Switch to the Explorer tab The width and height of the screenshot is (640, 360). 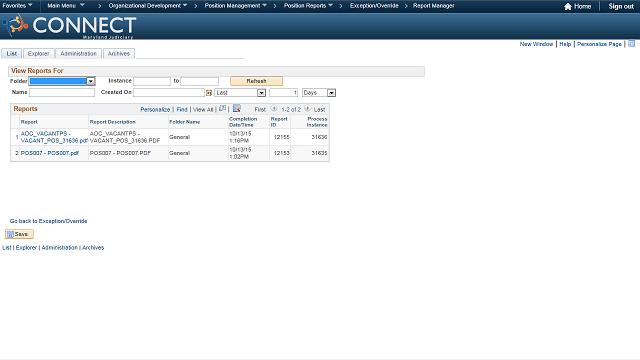coord(38,53)
